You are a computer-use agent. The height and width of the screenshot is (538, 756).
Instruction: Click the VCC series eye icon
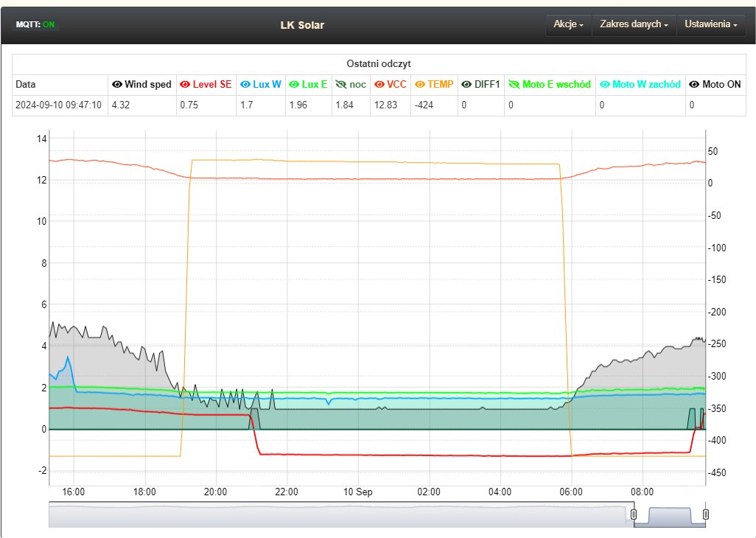tap(377, 85)
